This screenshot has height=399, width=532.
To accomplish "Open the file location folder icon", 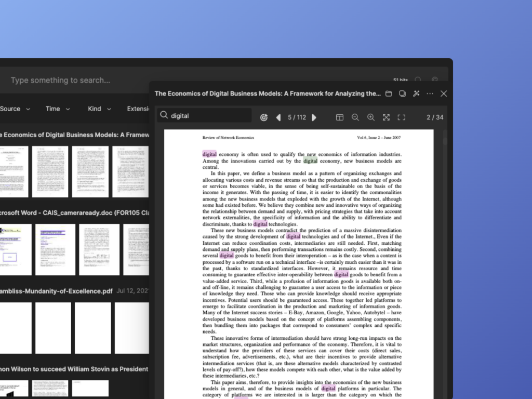I will pyautogui.click(x=389, y=94).
